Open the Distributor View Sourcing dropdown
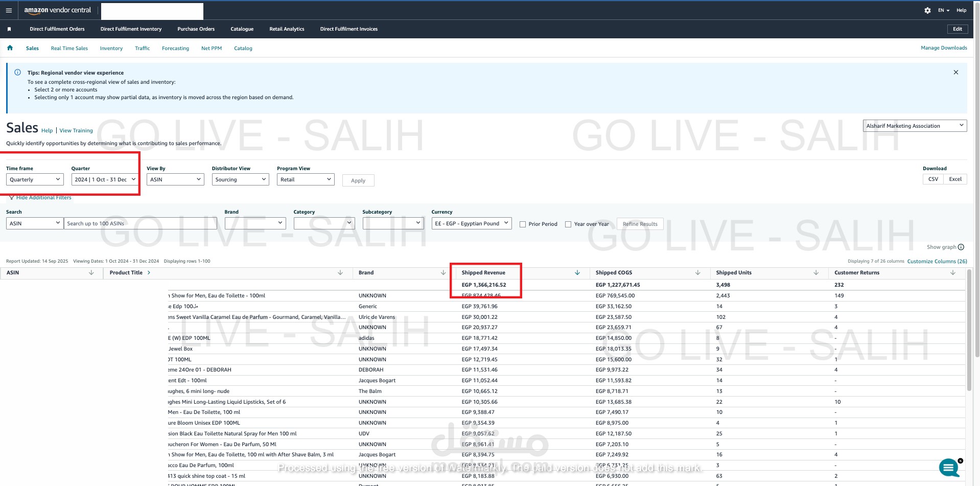The image size is (980, 486). pos(240,179)
